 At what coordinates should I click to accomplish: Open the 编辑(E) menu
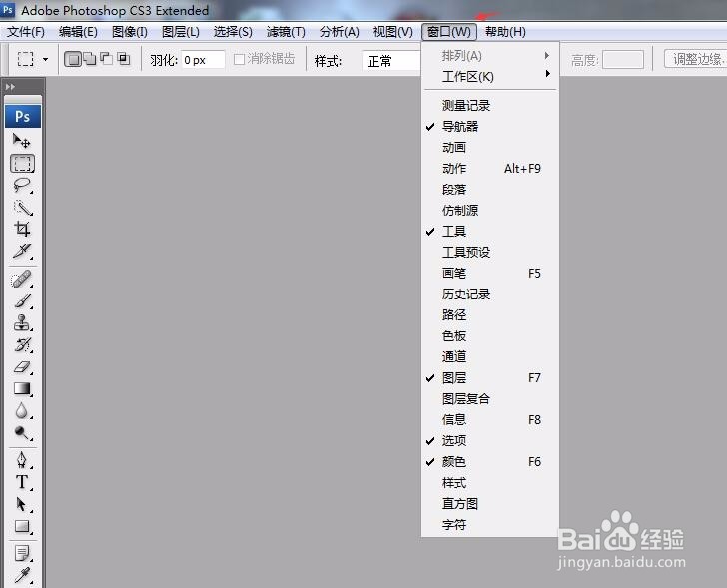pos(78,32)
